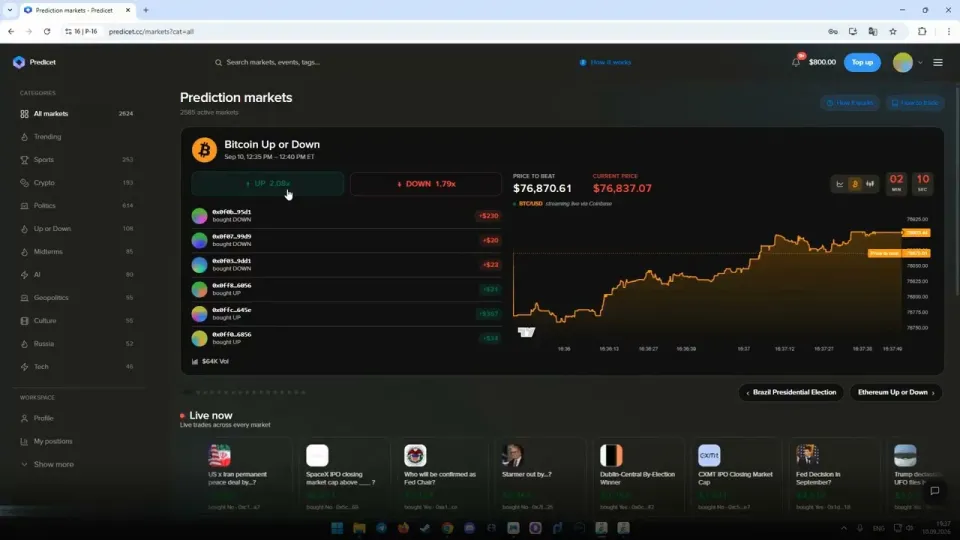Click the user avatar
Viewport: 960px width, 540px height.
(902, 62)
